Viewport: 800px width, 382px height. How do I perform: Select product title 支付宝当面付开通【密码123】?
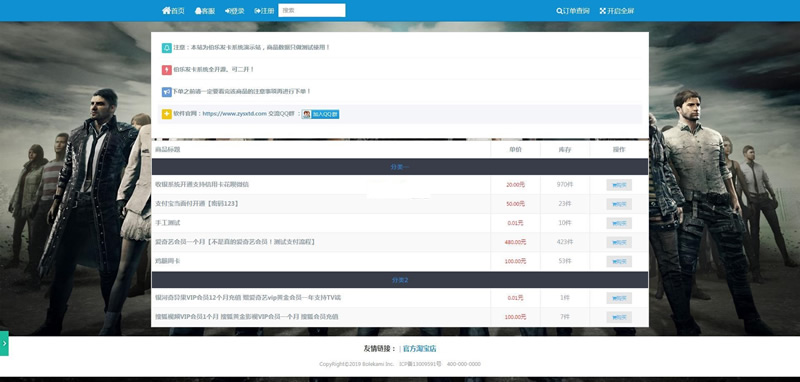[197, 203]
